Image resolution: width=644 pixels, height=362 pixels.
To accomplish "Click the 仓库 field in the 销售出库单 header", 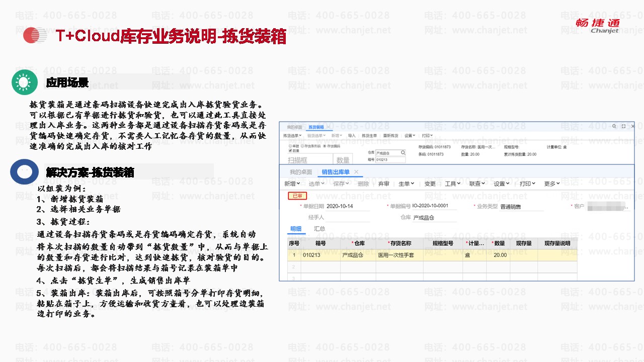I will (434, 218).
